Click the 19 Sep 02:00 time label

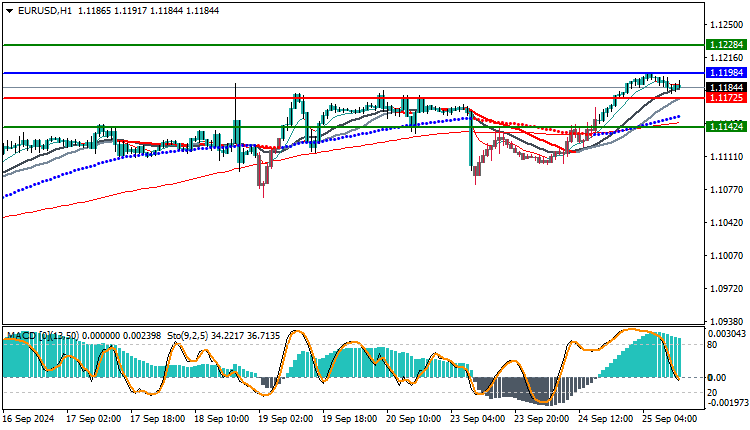[x=286, y=419]
